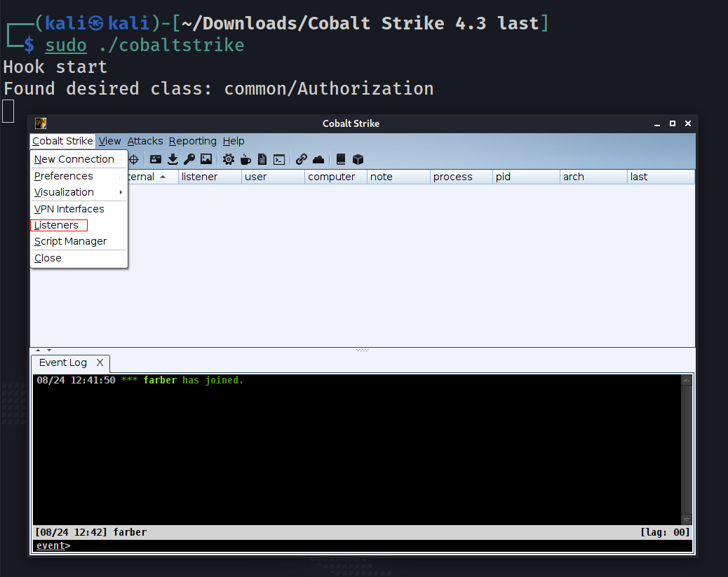Click the target crosshair toolbar icon
The image size is (728, 577).
pyautogui.click(x=133, y=159)
